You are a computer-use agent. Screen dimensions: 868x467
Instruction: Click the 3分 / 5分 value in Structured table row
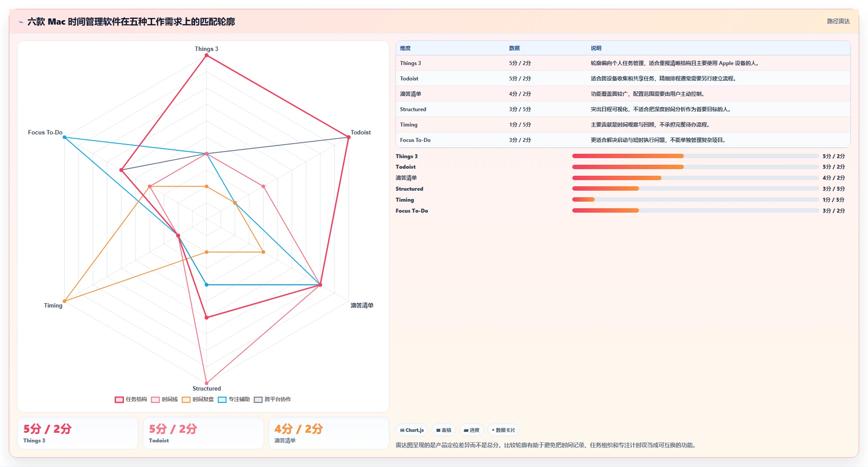pyautogui.click(x=520, y=109)
